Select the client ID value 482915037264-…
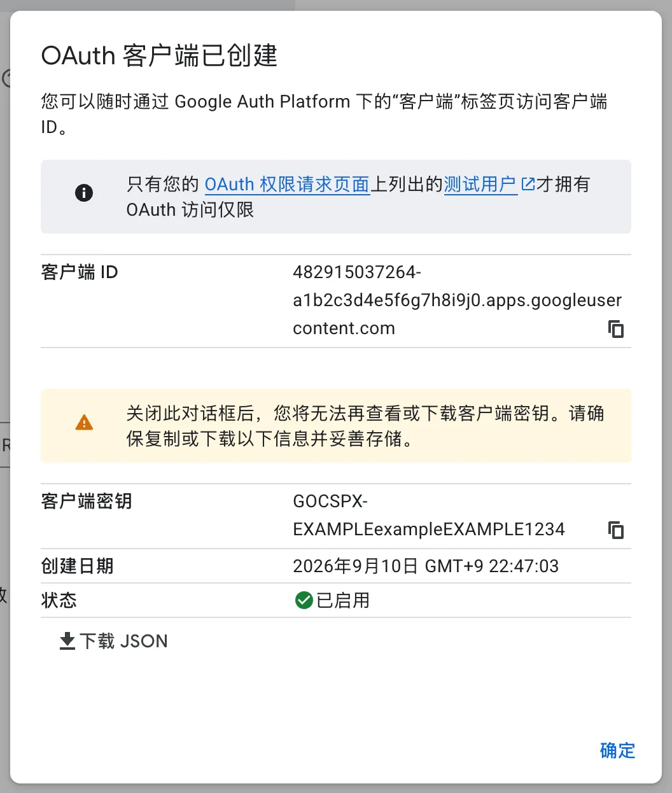Viewport: 672px width, 793px height. [457, 300]
